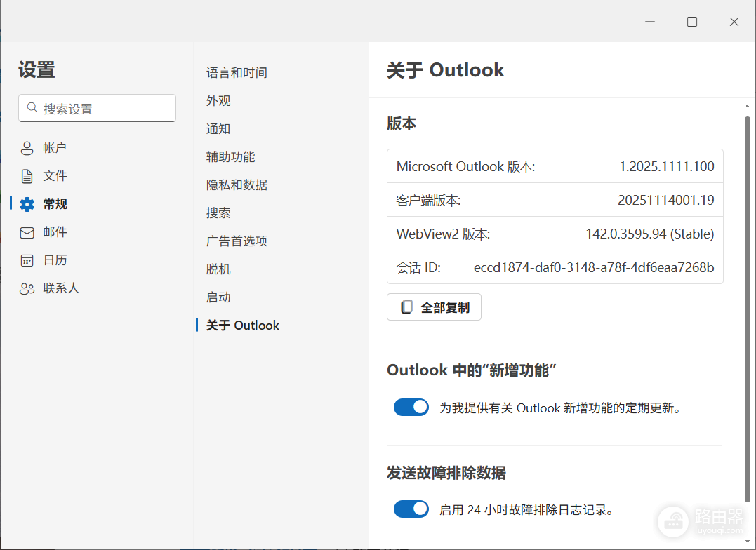The image size is (756, 550).
Task: Click version number 1.2025.1111.100
Action: [666, 167]
